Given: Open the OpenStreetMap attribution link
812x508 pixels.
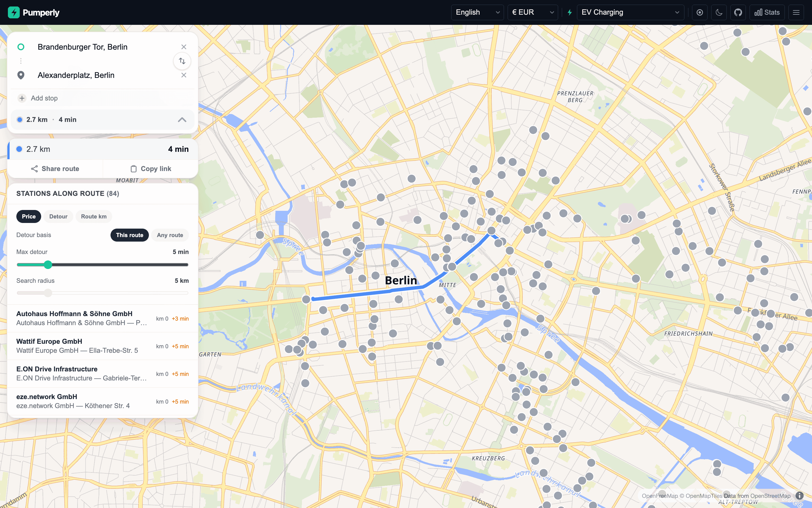Looking at the screenshot, I should (770, 496).
